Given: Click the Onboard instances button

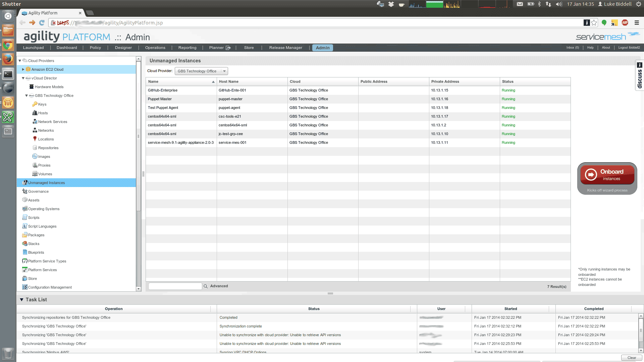Looking at the screenshot, I should (607, 175).
